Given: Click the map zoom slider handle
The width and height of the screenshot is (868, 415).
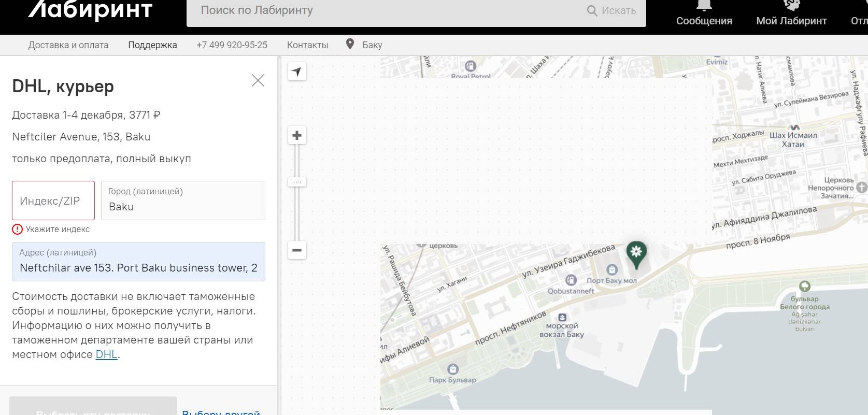Looking at the screenshot, I should click(x=297, y=182).
